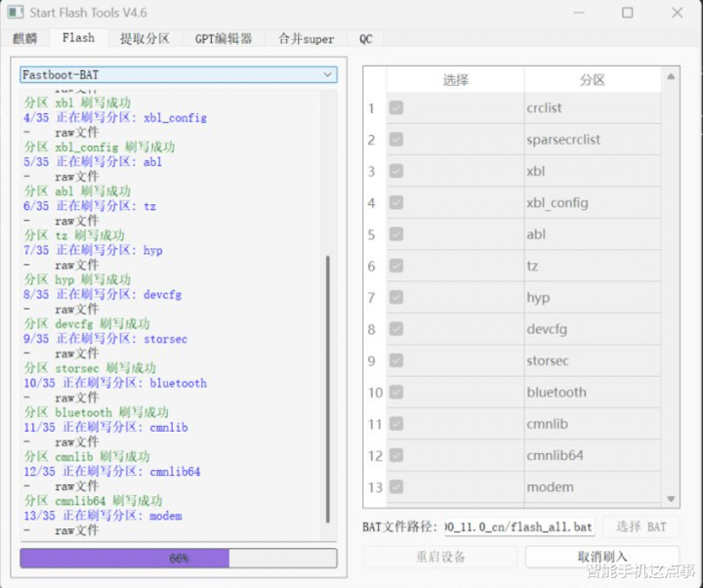
Task: Switch to the 麒麟 tab
Action: 25,38
